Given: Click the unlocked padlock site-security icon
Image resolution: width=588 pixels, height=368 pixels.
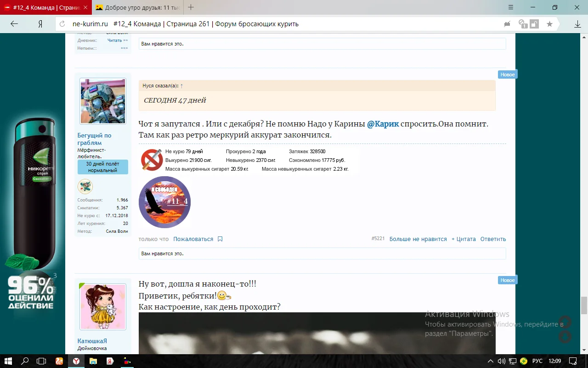Looking at the screenshot, I should [534, 23].
